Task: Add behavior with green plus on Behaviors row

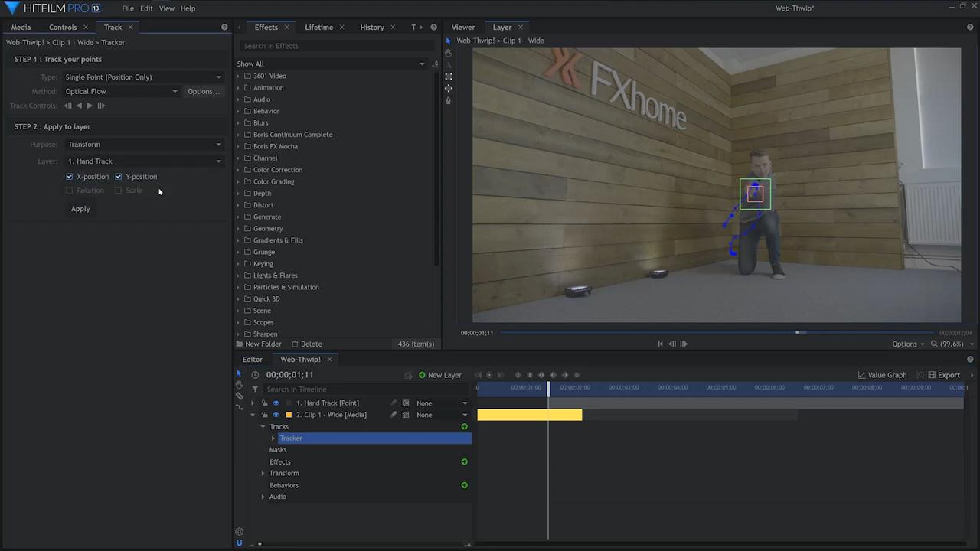Action: (464, 485)
